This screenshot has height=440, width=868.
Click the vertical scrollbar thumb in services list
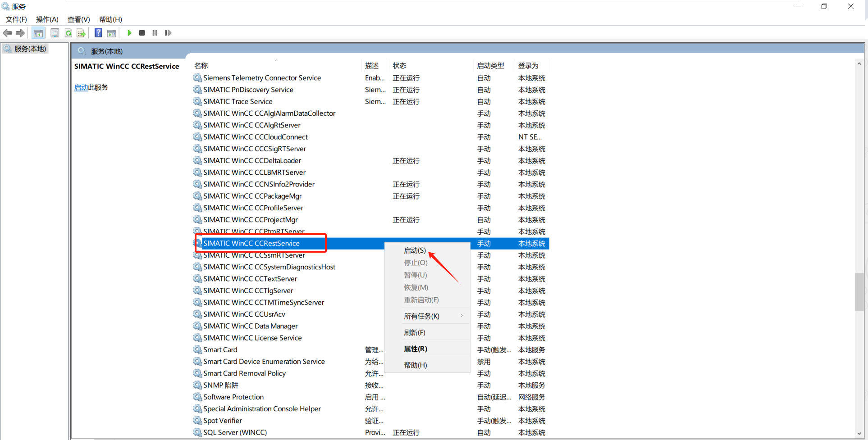coord(859,291)
